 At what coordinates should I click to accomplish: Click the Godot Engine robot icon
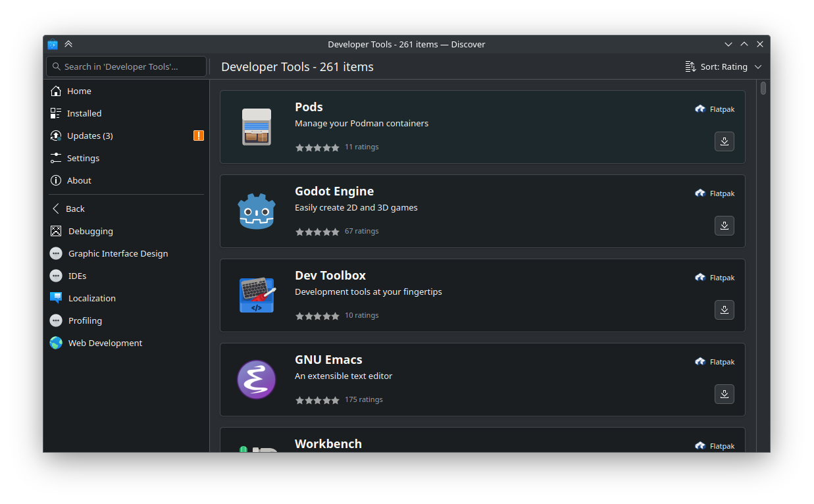click(x=256, y=211)
